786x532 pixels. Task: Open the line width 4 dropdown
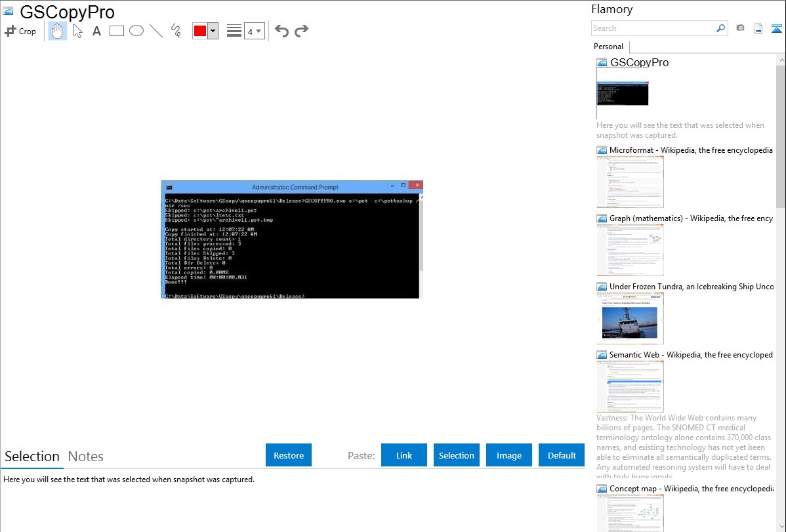click(254, 31)
